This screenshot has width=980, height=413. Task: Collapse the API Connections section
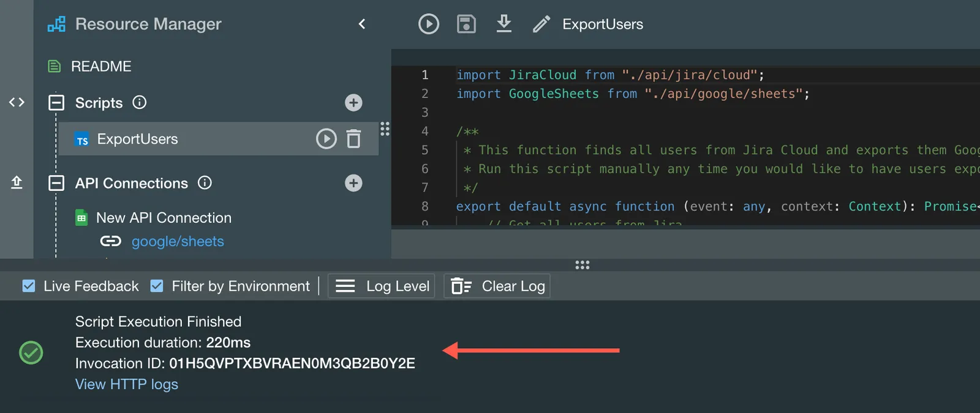coord(56,183)
